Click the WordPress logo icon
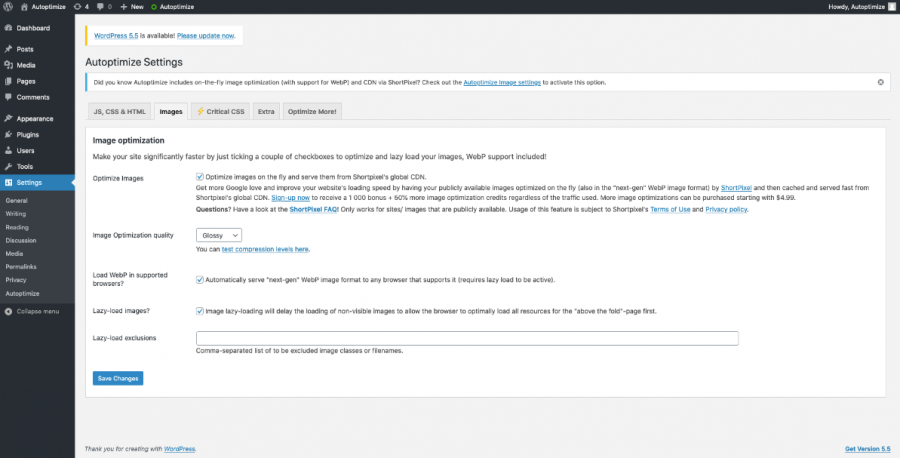 [8, 7]
